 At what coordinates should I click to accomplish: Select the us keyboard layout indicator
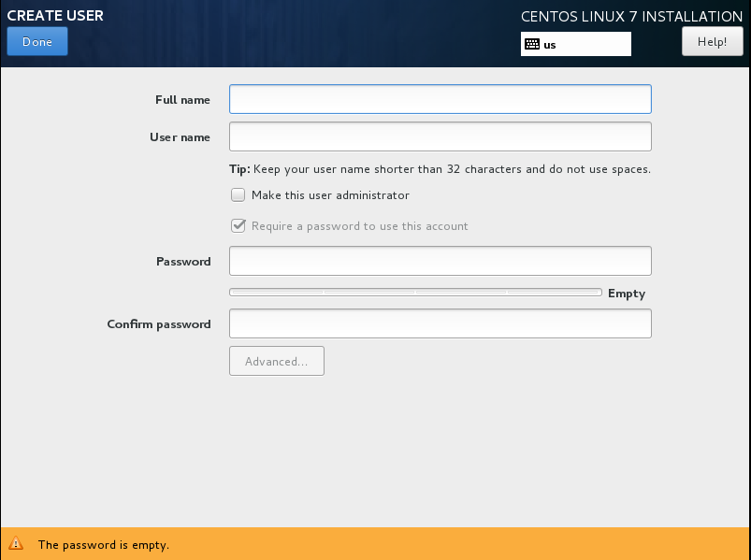(x=576, y=44)
